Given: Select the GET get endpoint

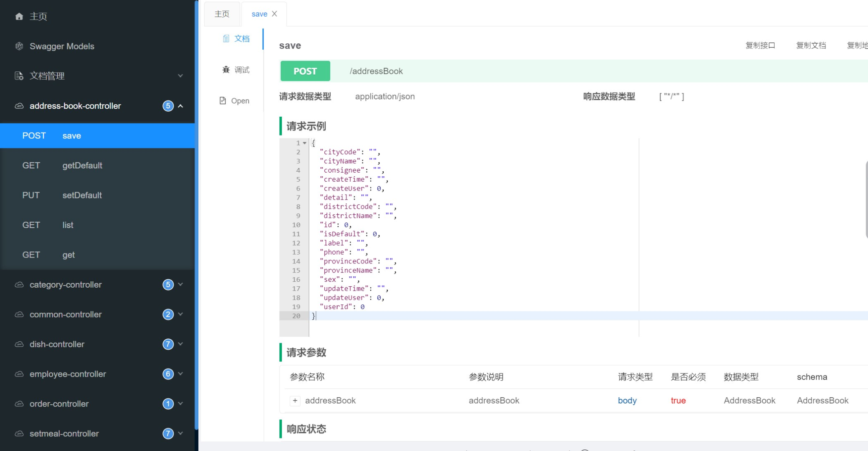Looking at the screenshot, I should [97, 255].
